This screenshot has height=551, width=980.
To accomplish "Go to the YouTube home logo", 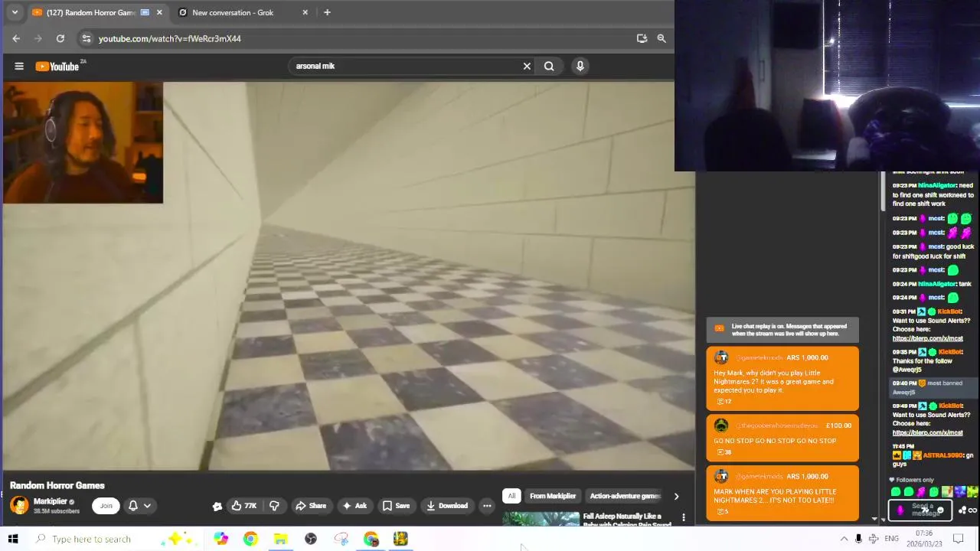I will [x=58, y=67].
